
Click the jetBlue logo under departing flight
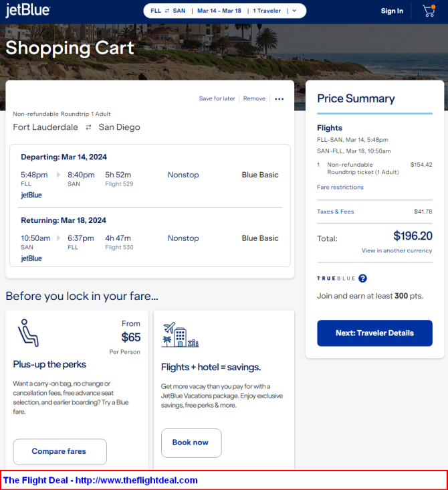31,195
